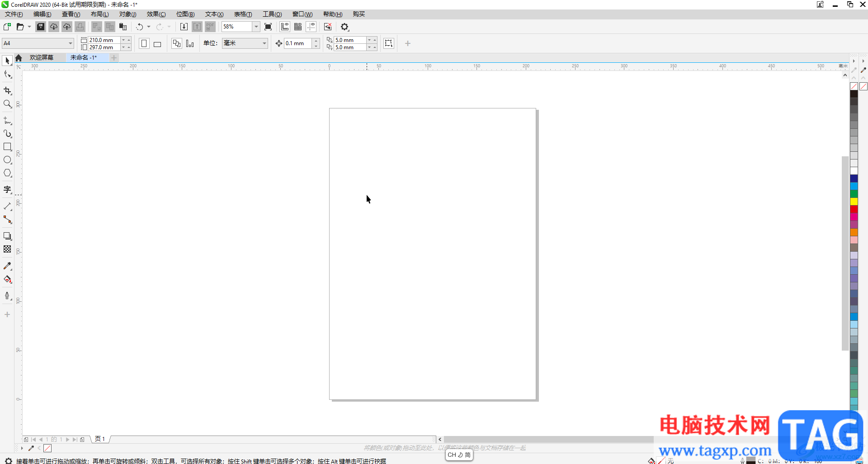This screenshot has height=464, width=868.
Task: Select the Text tool (字)
Action: (x=7, y=190)
